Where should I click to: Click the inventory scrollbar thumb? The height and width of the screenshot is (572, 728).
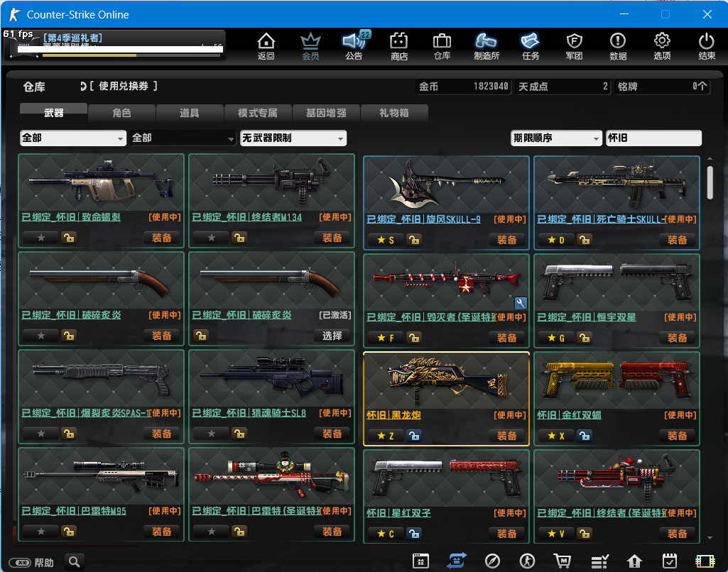[x=710, y=182]
